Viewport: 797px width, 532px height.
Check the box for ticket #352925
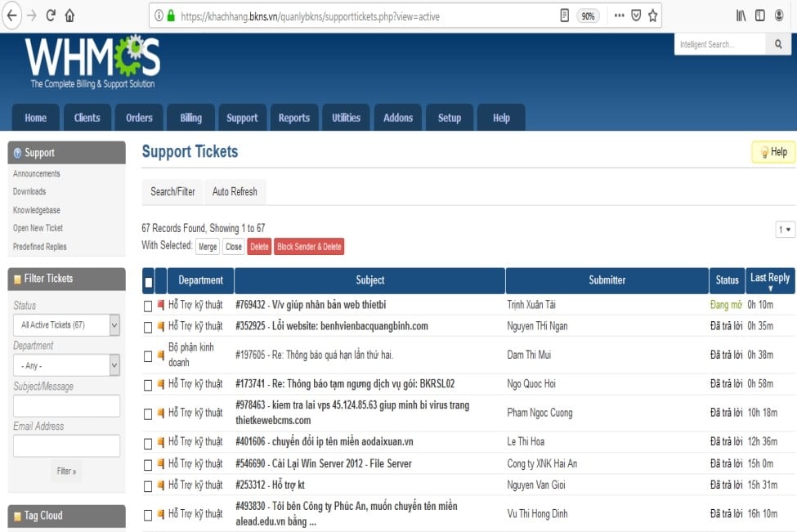pos(148,327)
